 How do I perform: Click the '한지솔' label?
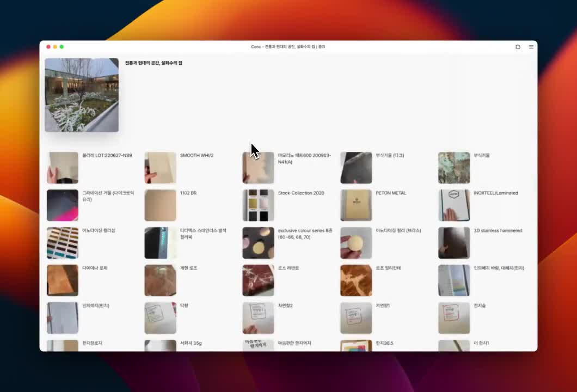(480, 305)
